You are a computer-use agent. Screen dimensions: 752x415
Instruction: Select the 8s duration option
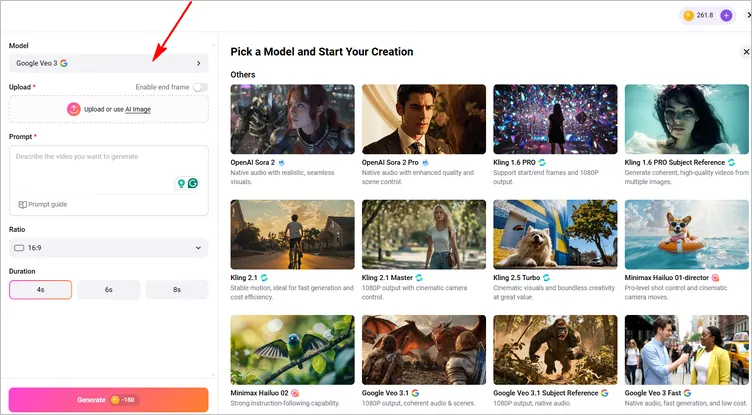[x=177, y=290]
